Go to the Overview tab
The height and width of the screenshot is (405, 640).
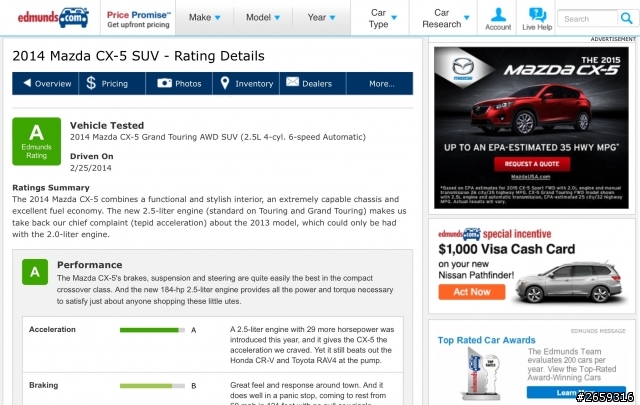coord(45,83)
